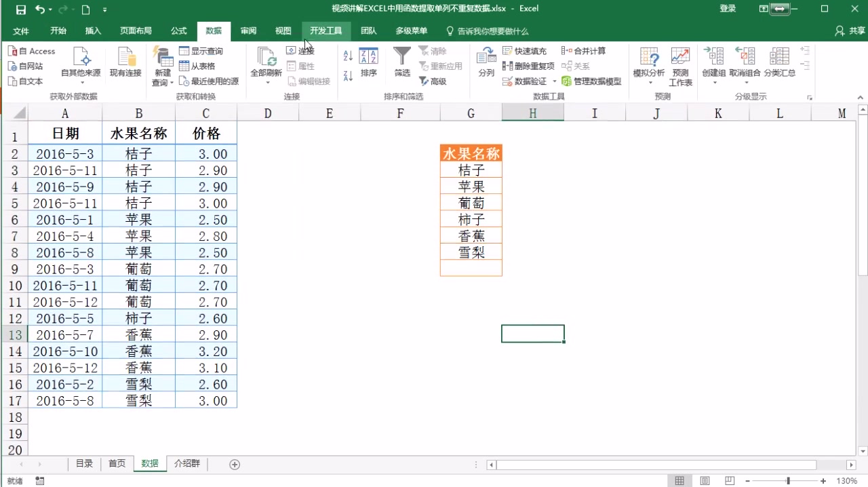Enable 分页预览 page break preview view
This screenshot has width=868, height=487.
(729, 480)
